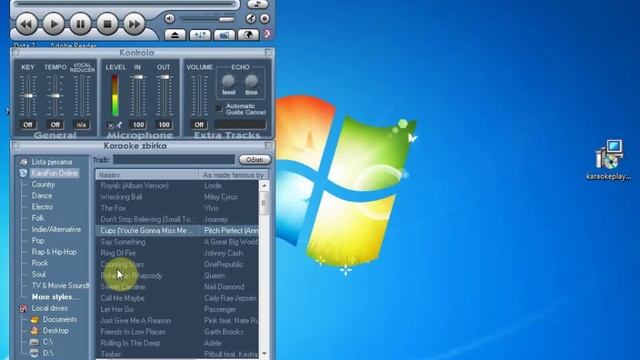The height and width of the screenshot is (360, 640).
Task: Click the ECHO time knob
Action: tap(251, 81)
